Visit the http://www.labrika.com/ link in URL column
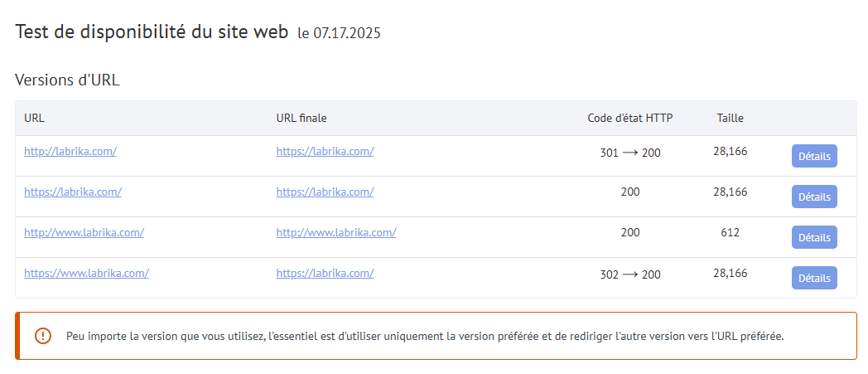This screenshot has width=868, height=374. point(84,233)
